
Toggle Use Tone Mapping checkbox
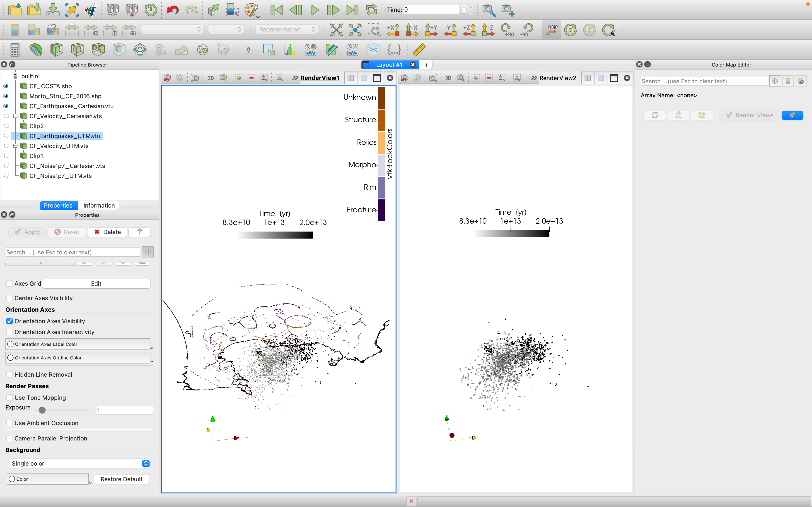(x=9, y=397)
